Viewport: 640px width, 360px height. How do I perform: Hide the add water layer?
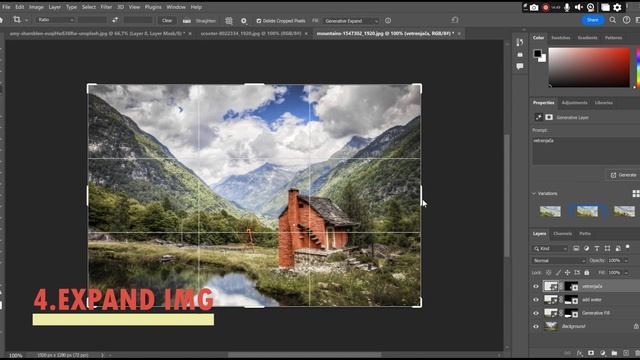tap(536, 300)
